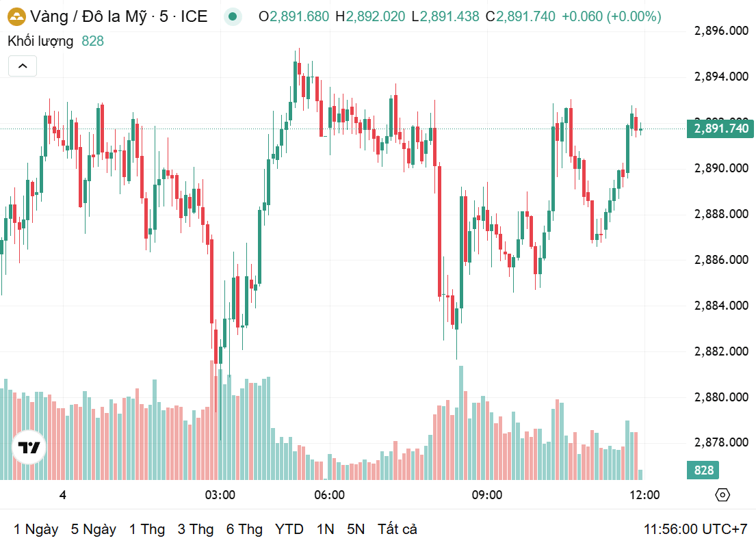This screenshot has width=756, height=547.
Task: Show Tất cả full history range
Action: (397, 529)
